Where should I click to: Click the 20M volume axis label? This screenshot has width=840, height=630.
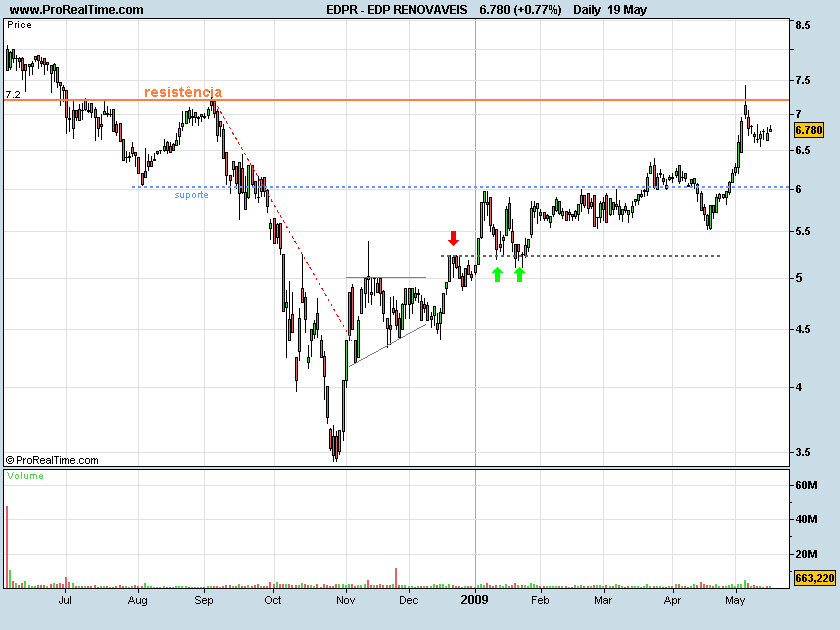tap(806, 554)
